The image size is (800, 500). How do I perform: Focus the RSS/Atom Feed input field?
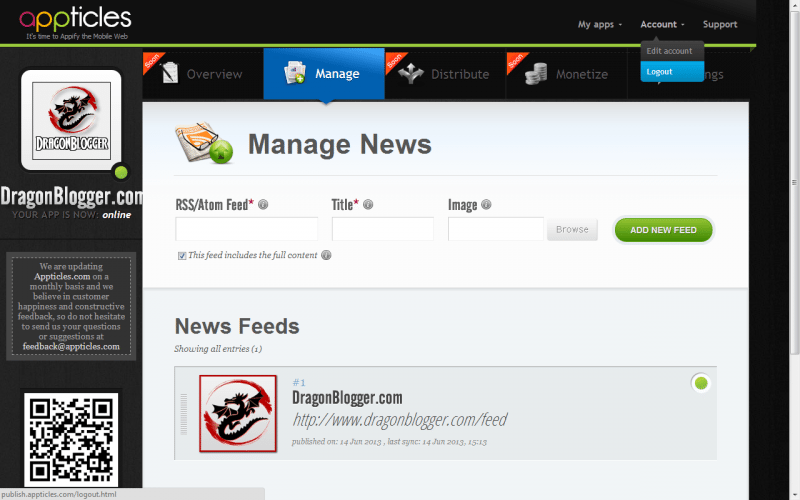tap(247, 229)
